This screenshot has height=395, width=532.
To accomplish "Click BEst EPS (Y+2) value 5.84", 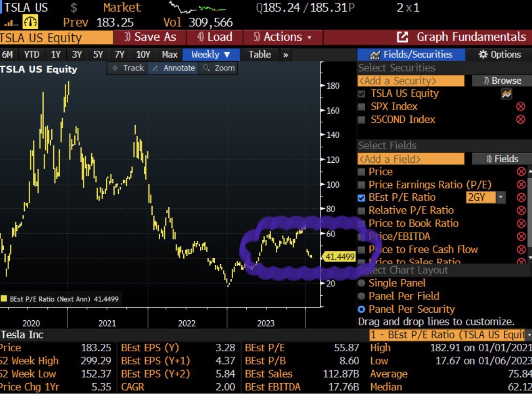I will (225, 374).
